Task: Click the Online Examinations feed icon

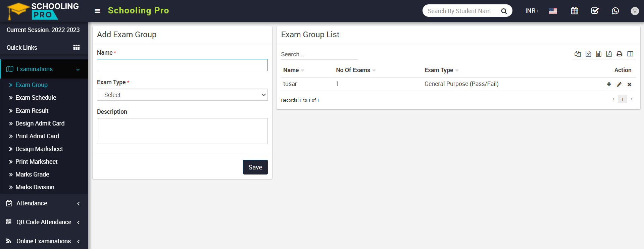Action: (x=9, y=241)
